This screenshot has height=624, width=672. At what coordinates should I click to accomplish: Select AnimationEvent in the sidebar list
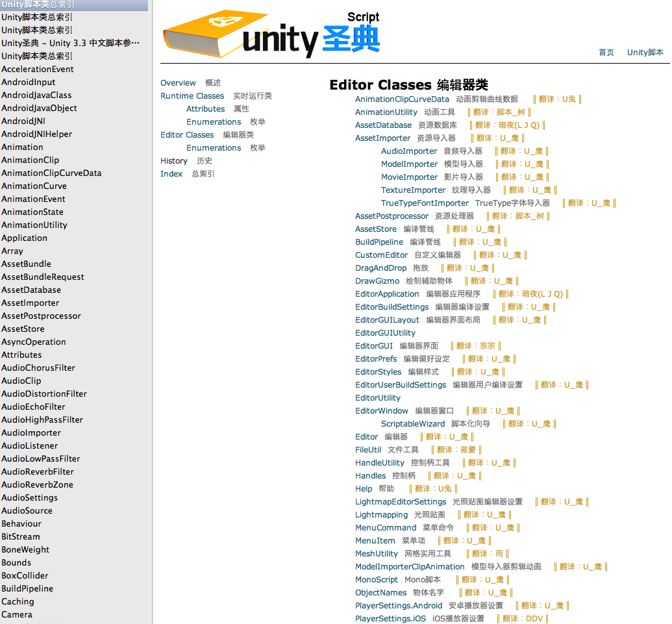[x=33, y=199]
